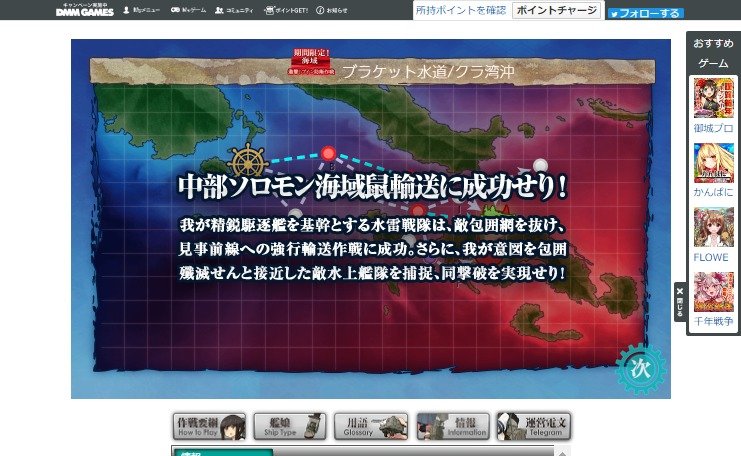This screenshot has width=741, height=456.
Task: Click the white node in upper right of map
Action: [540, 165]
